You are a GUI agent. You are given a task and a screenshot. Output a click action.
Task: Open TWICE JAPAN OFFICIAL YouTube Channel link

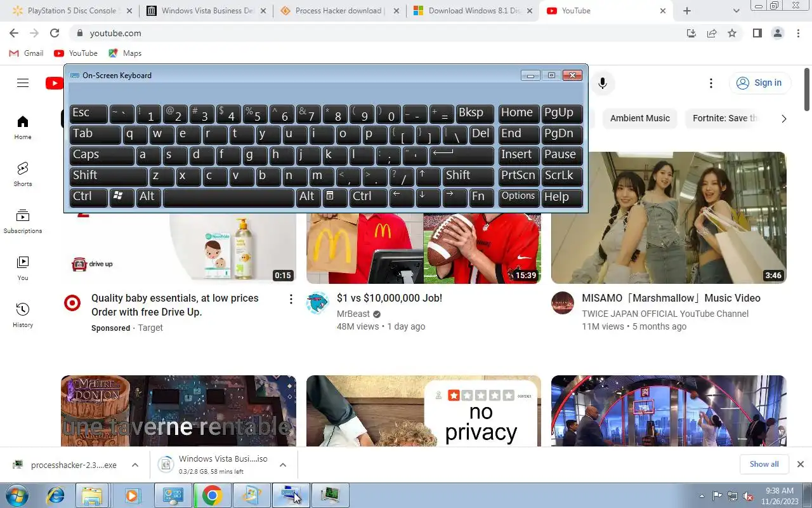click(665, 314)
